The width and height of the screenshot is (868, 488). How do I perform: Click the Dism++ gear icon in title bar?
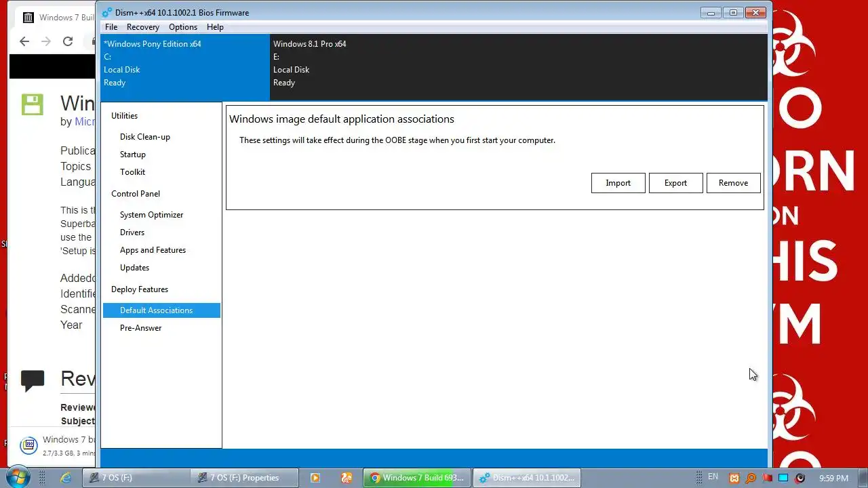[x=107, y=13]
